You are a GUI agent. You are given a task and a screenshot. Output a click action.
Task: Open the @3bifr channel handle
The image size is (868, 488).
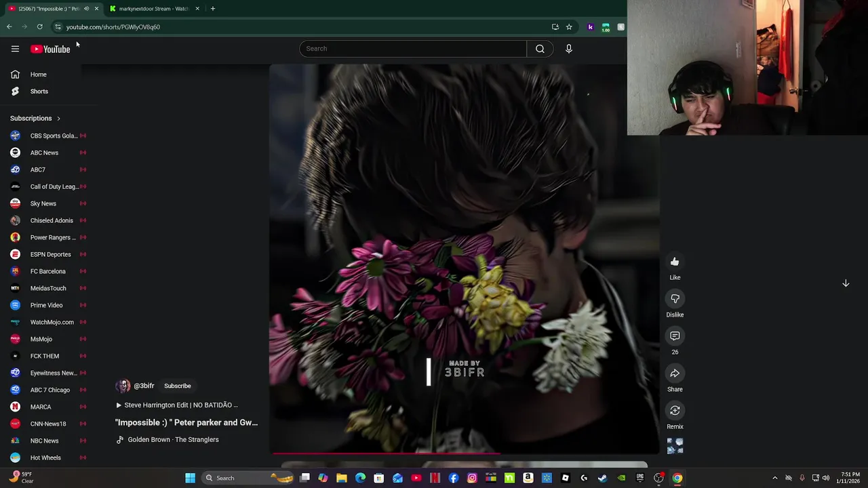[144, 386]
